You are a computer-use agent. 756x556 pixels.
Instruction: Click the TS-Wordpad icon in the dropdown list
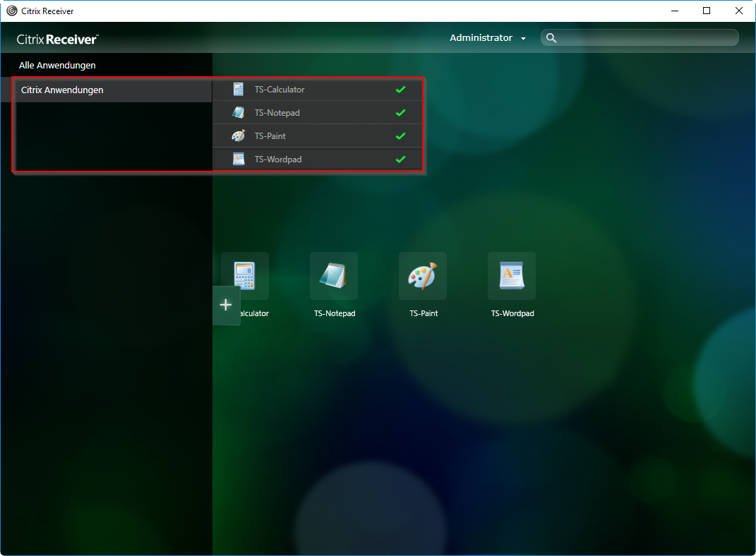239,159
